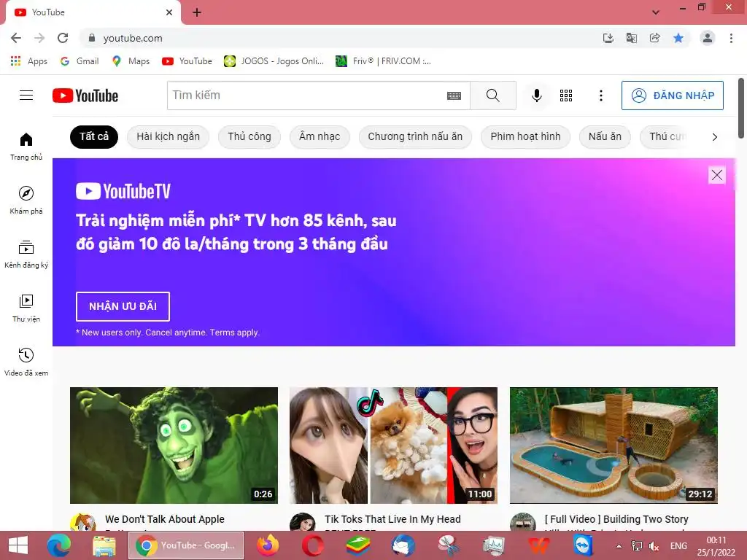The image size is (747, 560).
Task: Open YouTube settings three-dot menu
Action: 601,96
